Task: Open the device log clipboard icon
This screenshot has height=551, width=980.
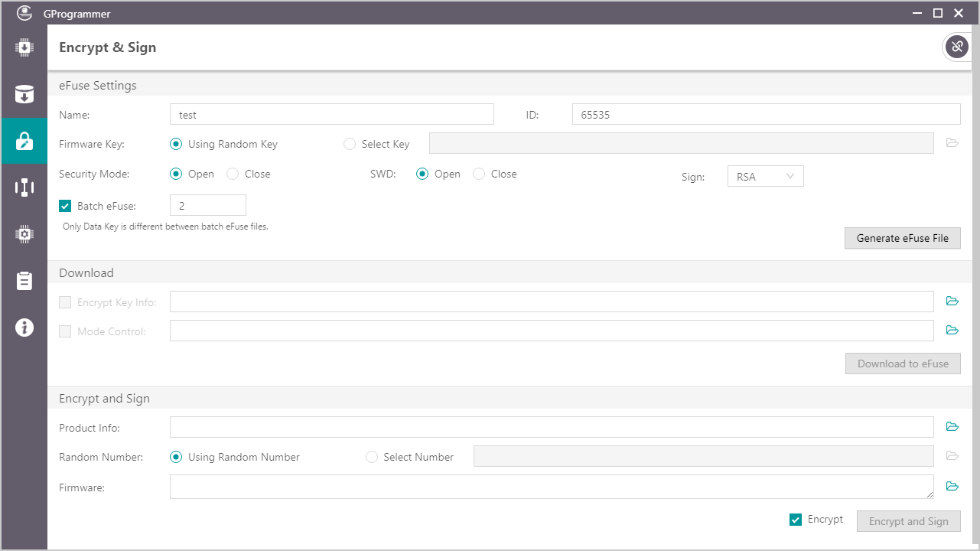Action: [24, 281]
